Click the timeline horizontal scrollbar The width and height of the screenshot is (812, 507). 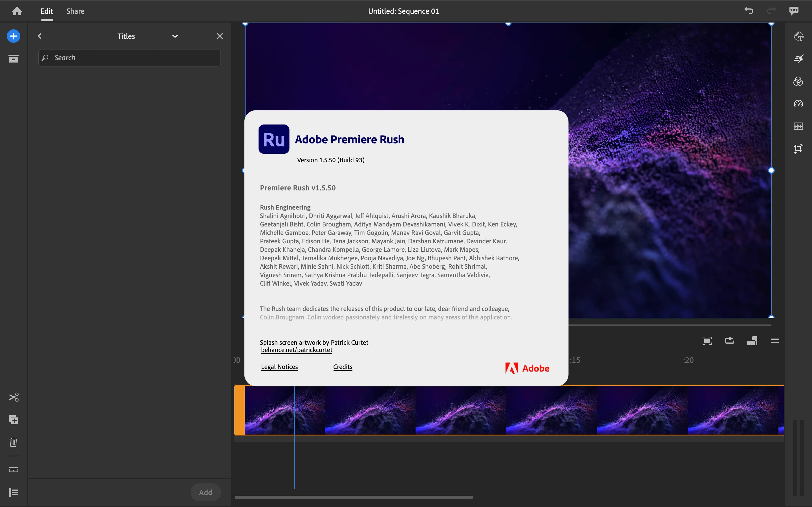[354, 497]
